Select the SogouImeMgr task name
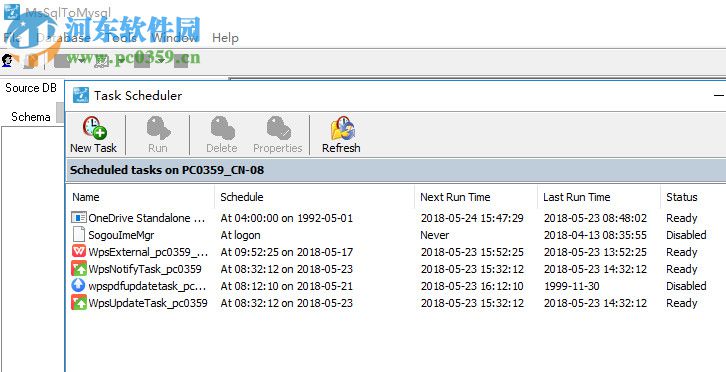726x372 pixels. [x=121, y=235]
